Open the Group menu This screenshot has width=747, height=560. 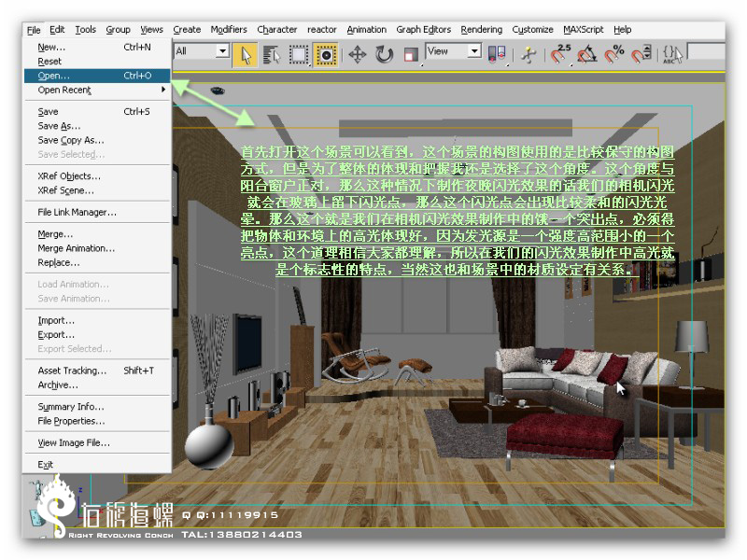[119, 30]
